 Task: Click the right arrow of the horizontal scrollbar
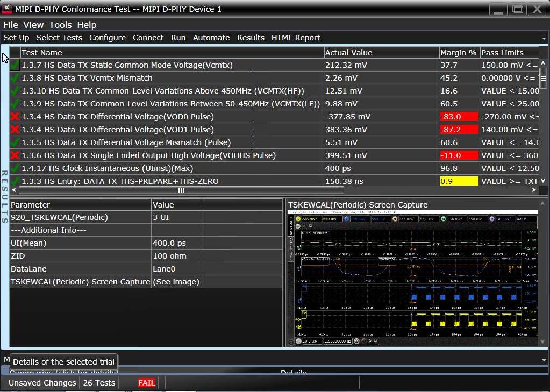pos(534,190)
